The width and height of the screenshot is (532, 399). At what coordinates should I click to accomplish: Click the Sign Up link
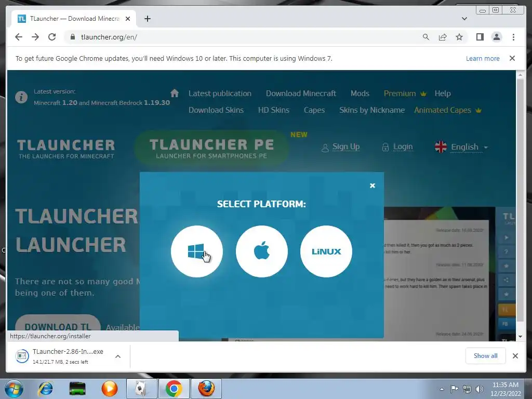(x=345, y=147)
